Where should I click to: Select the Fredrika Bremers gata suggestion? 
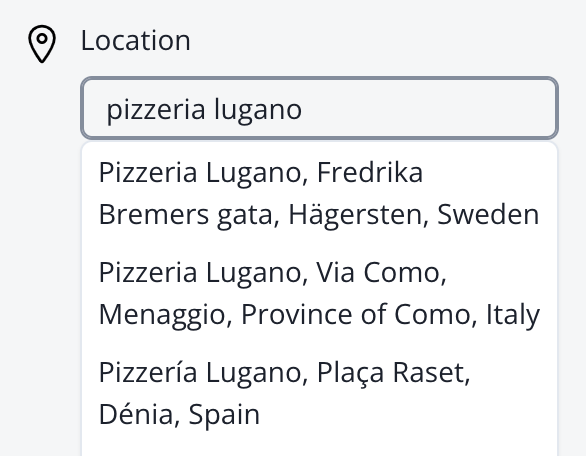click(x=320, y=193)
